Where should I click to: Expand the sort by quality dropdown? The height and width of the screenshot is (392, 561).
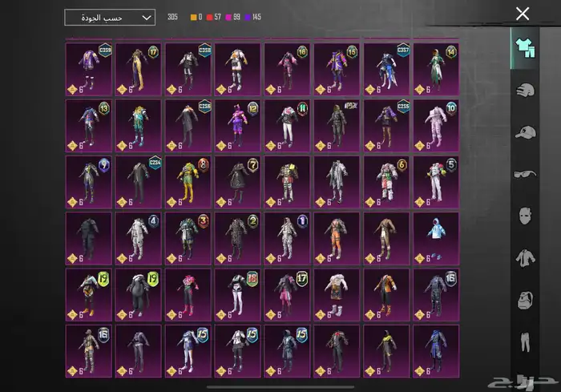[x=109, y=17]
